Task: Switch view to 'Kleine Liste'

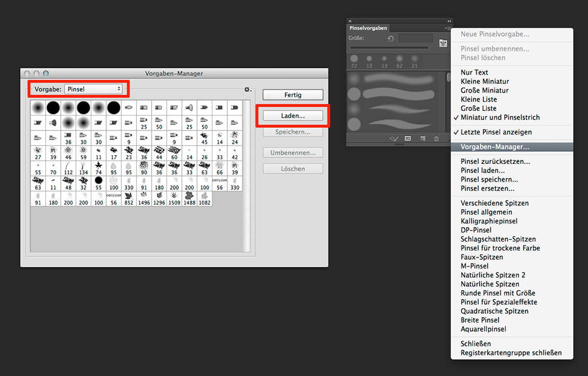Action: [482, 99]
